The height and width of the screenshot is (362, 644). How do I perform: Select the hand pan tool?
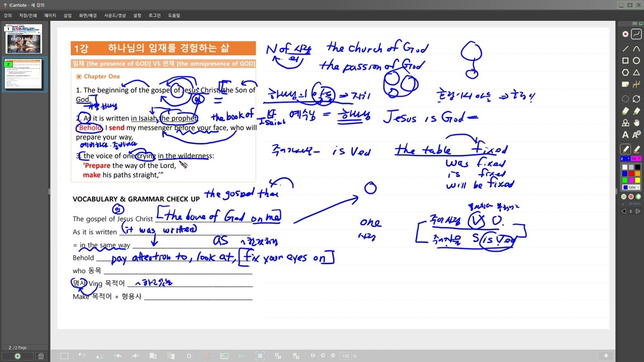click(636, 123)
